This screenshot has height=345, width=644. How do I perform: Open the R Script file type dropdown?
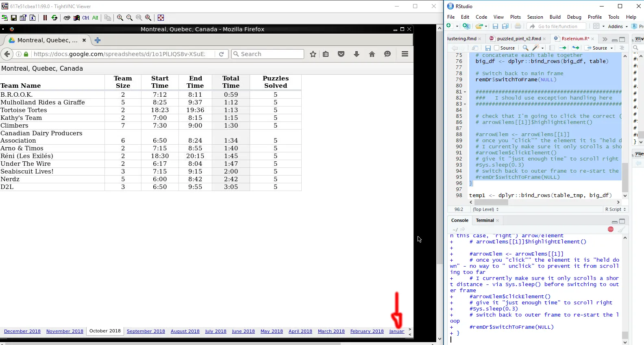(615, 209)
